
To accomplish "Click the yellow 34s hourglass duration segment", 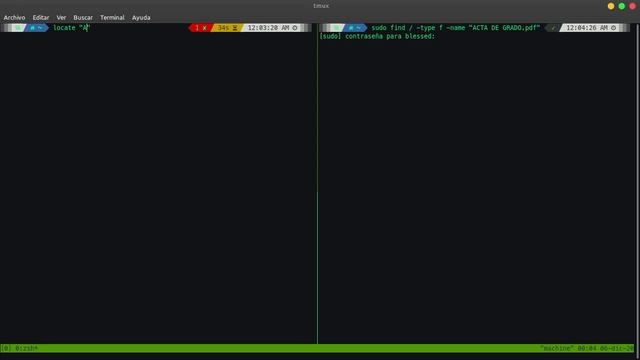I will pos(227,28).
